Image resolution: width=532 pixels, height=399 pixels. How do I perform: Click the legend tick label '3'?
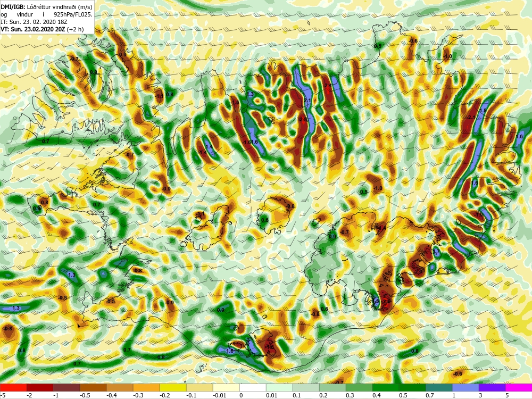point(479,395)
